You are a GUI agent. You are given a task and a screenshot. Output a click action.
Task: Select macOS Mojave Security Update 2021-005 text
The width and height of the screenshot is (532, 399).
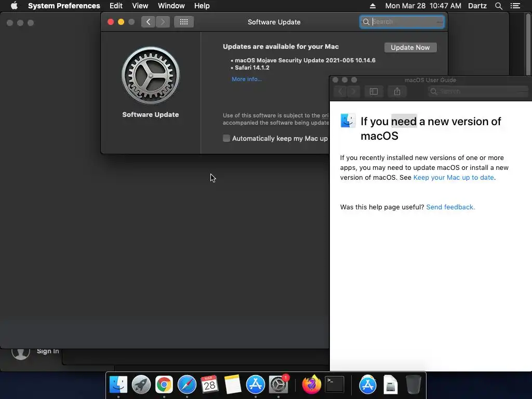[305, 60]
